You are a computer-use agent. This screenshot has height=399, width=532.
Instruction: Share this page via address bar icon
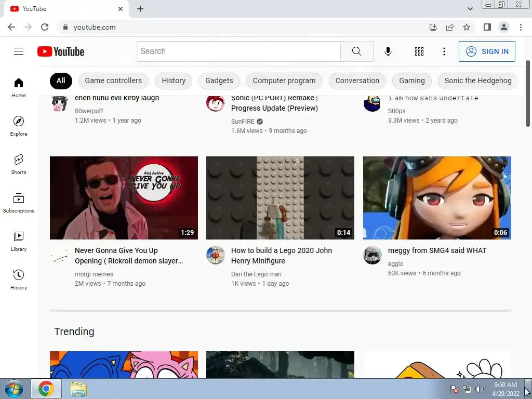point(450,27)
